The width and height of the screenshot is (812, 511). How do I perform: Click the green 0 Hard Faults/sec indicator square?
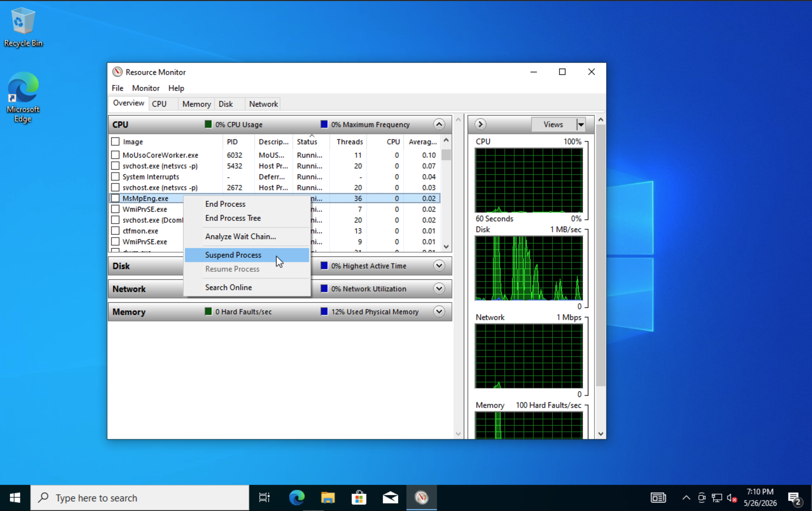click(208, 312)
